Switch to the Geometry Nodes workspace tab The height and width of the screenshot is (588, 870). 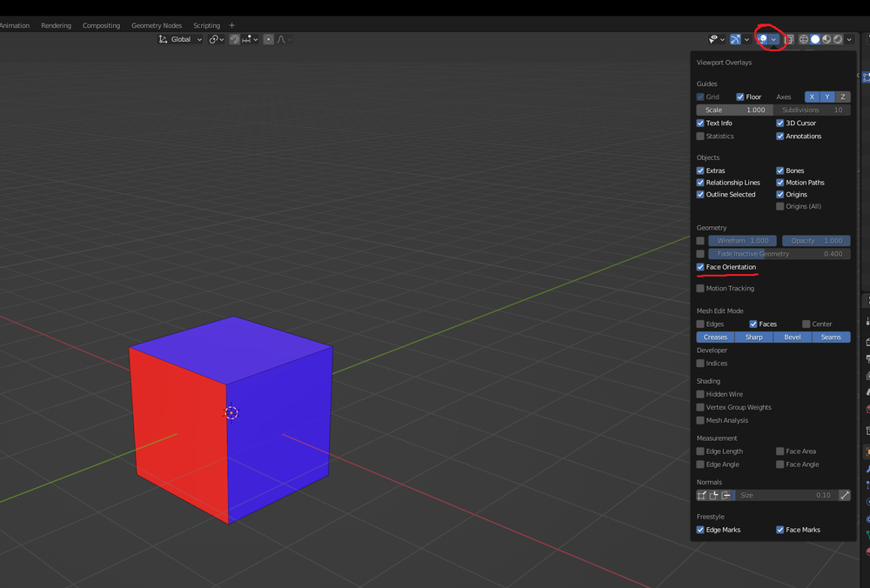(157, 25)
